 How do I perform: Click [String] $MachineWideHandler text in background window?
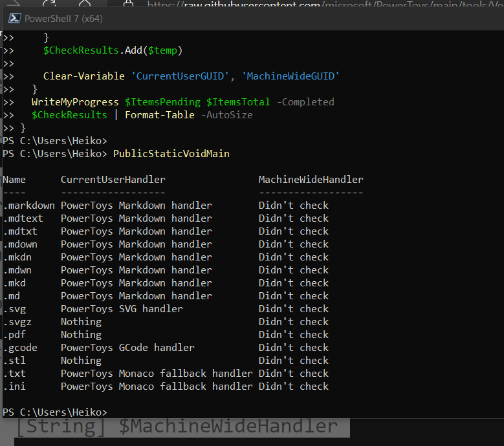[177, 427]
